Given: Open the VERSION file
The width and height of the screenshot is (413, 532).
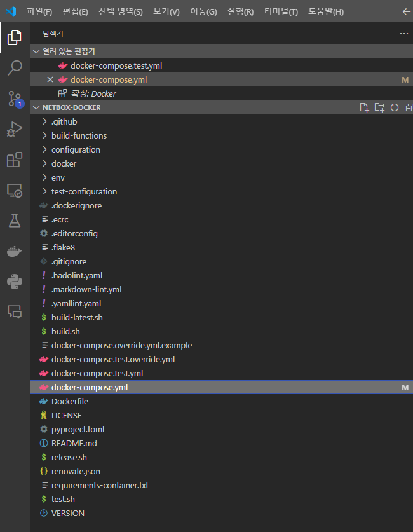Looking at the screenshot, I should tap(221, 514).
